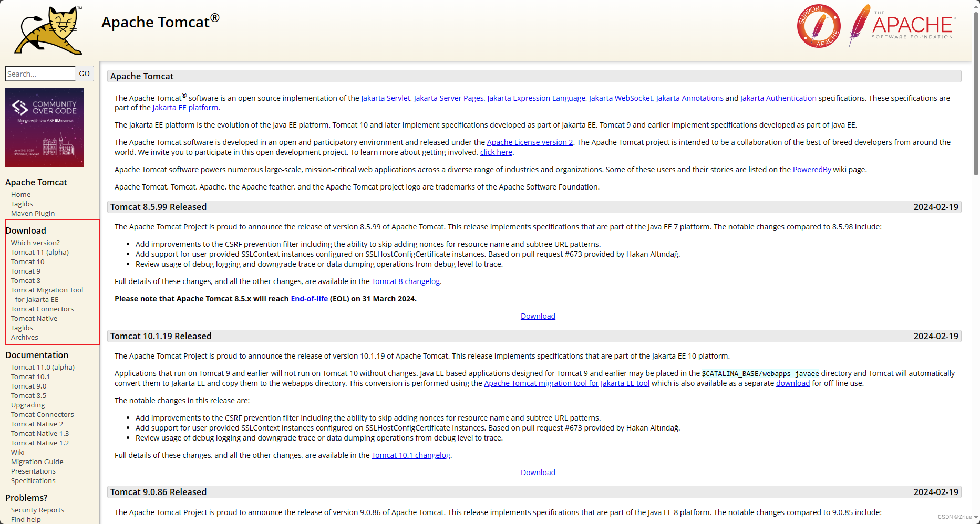Open the Archives link
980x524 pixels.
click(x=25, y=338)
